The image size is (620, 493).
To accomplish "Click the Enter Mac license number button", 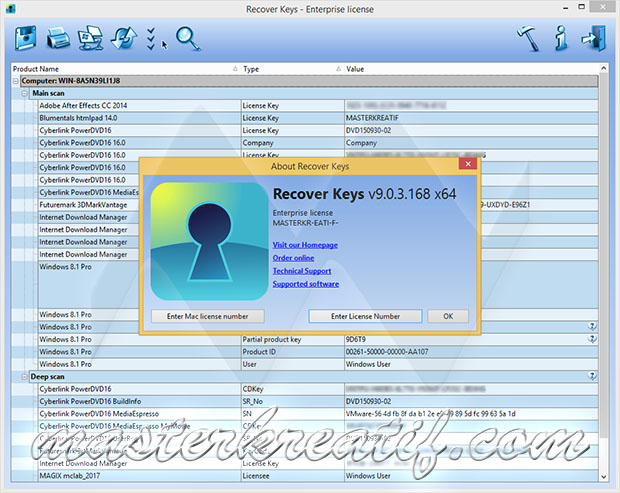I will point(208,316).
